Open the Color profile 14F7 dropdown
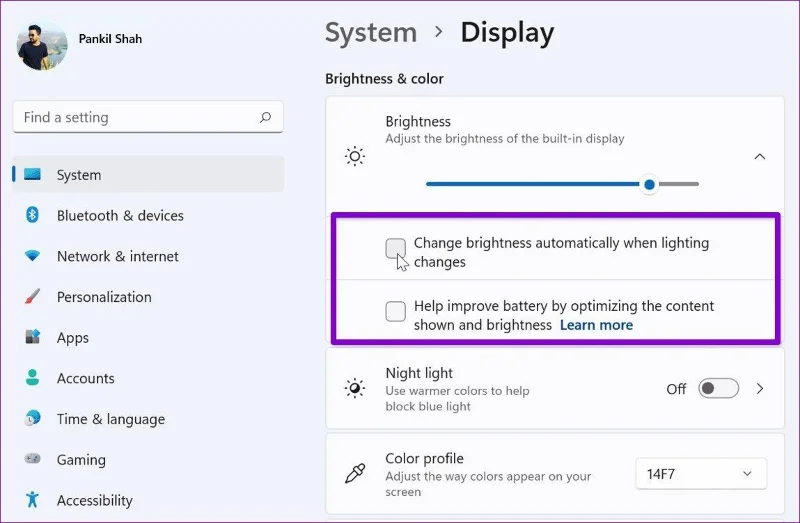 pyautogui.click(x=701, y=474)
